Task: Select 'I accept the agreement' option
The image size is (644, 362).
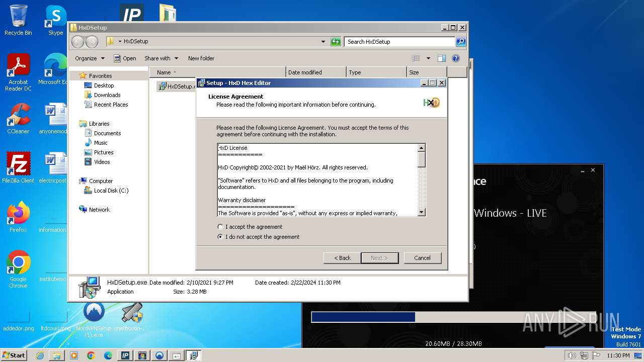Action: coord(250,227)
